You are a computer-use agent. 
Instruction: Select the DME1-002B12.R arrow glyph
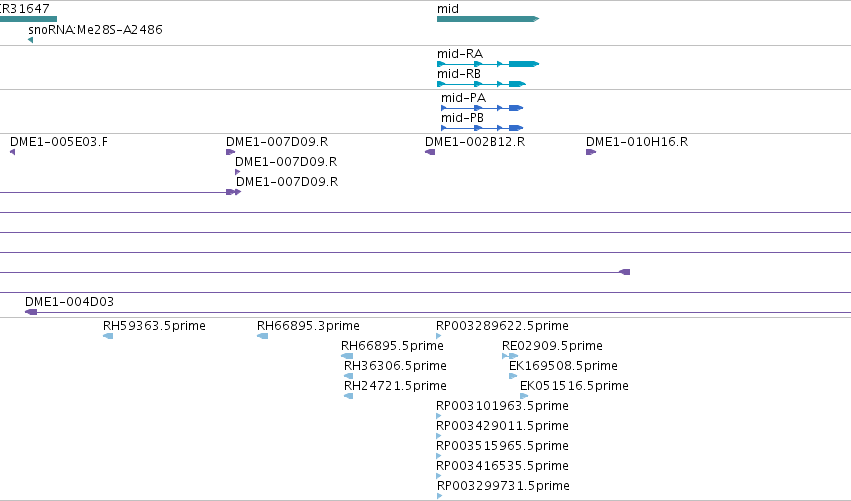(430, 152)
